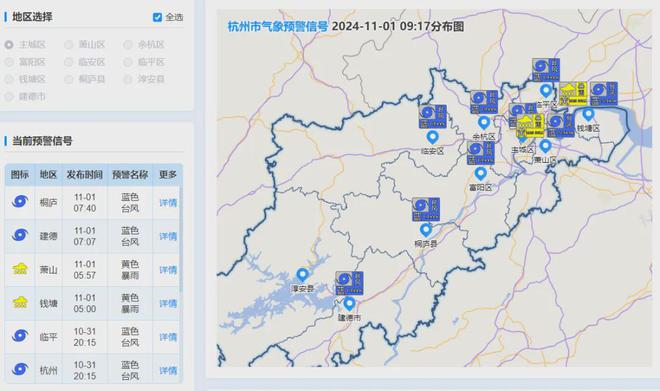Click the rainstorm icon in the 萧山 table row
The width and height of the screenshot is (660, 391).
coord(20,269)
